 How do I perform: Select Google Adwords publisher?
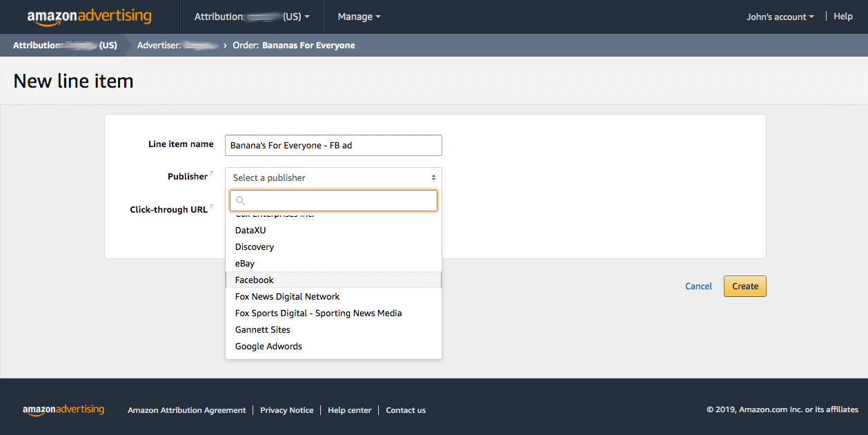point(333,347)
